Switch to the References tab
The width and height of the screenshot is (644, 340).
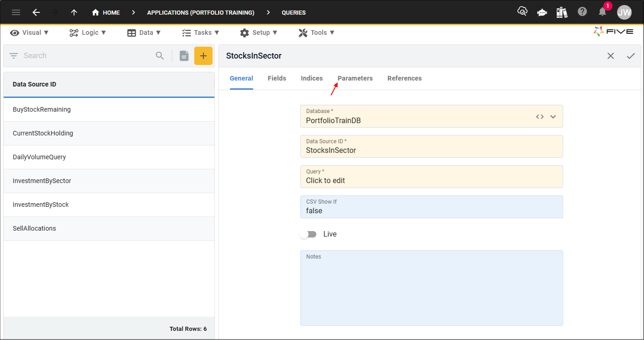point(404,78)
